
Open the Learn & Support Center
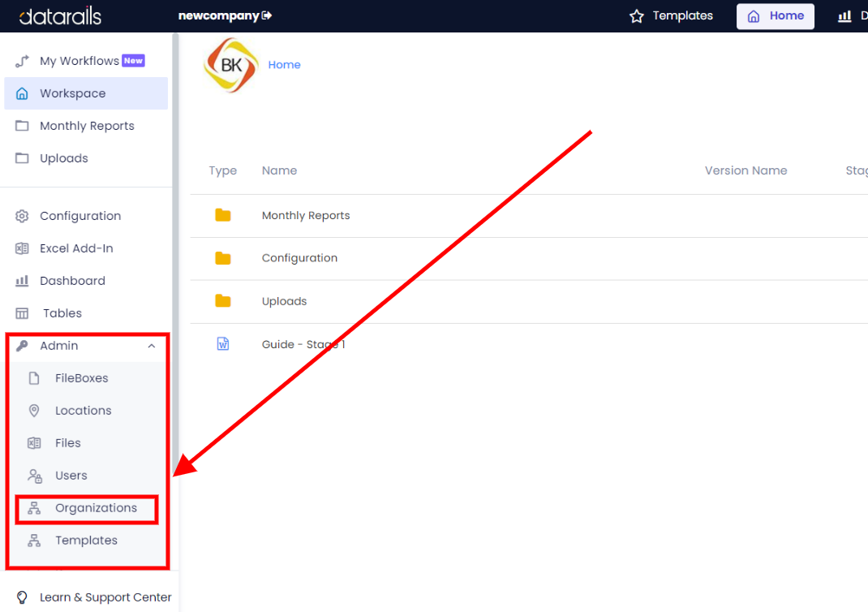[105, 597]
